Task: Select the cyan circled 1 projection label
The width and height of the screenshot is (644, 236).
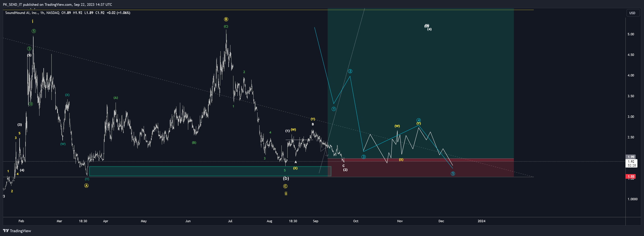Action: pos(333,109)
